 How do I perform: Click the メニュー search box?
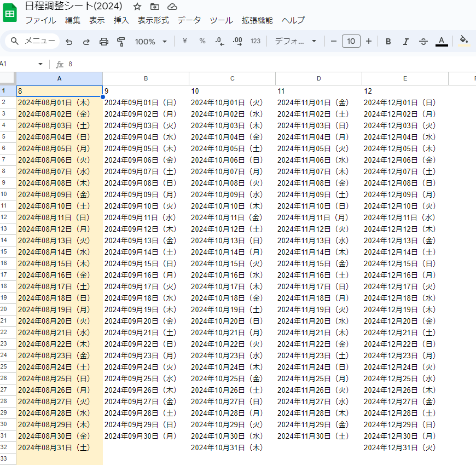[32, 41]
